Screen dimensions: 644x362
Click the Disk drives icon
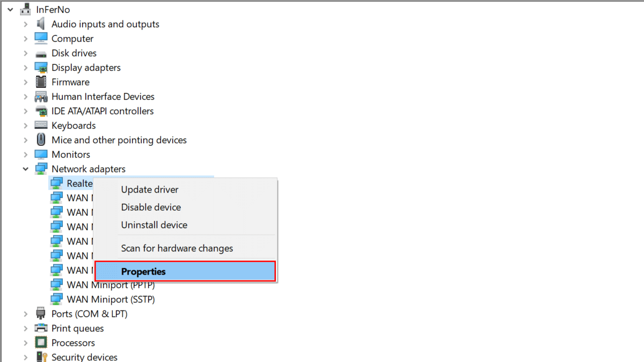[x=41, y=54]
